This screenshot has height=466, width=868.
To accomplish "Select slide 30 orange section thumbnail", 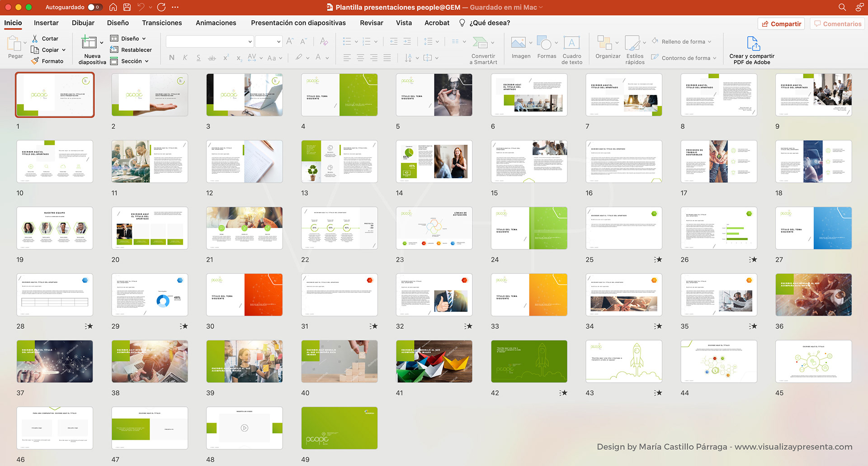I will [x=245, y=295].
